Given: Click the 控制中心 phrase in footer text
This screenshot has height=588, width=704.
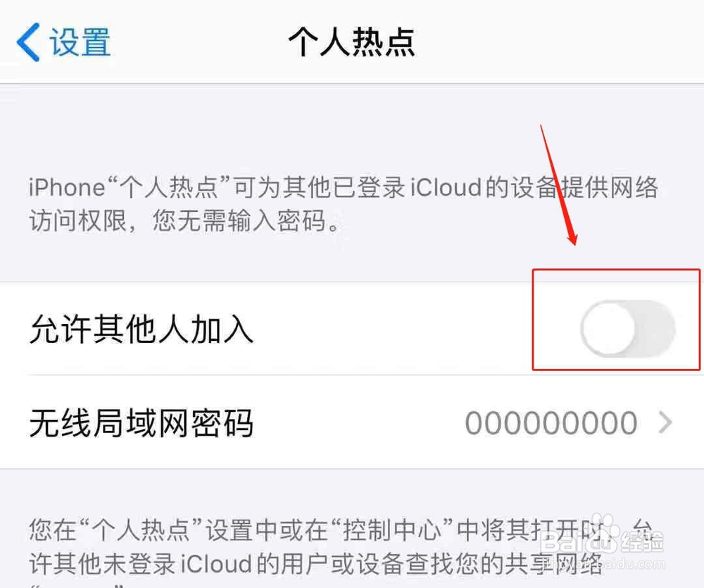Looking at the screenshot, I should point(393,530).
